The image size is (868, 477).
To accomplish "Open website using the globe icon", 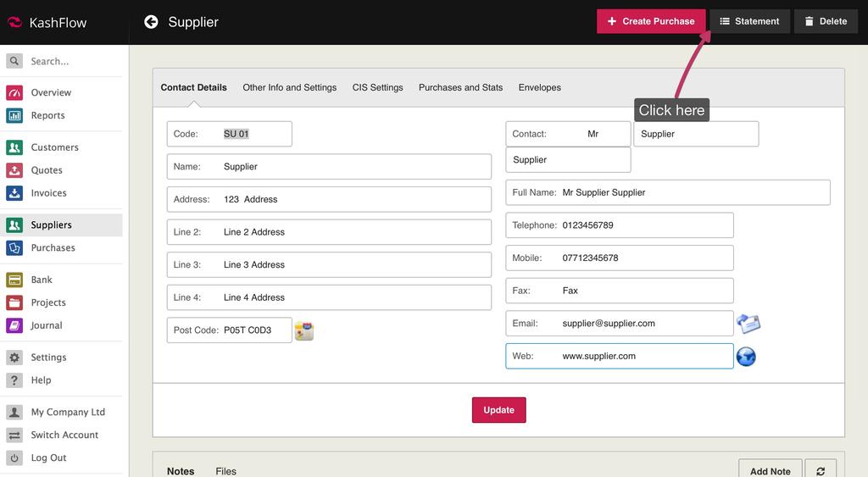I will pyautogui.click(x=746, y=357).
